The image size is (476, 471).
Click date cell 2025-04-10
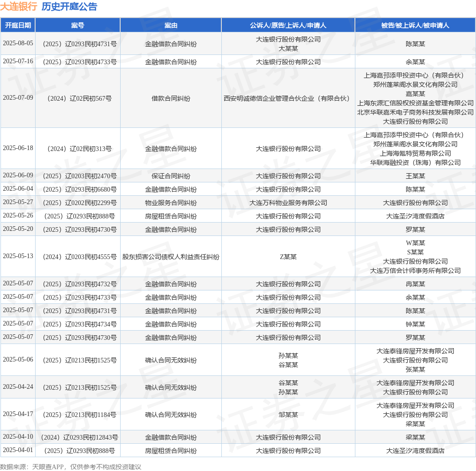(18, 436)
